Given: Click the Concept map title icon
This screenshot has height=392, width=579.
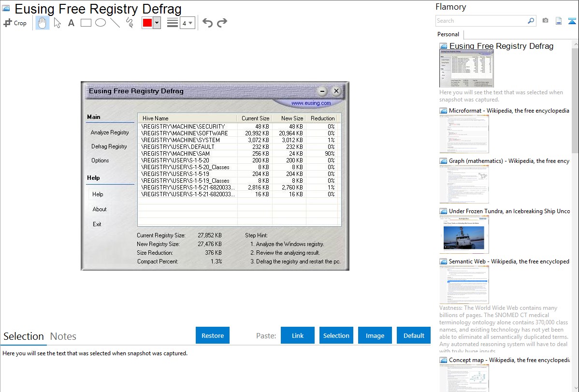Looking at the screenshot, I should (443, 360).
